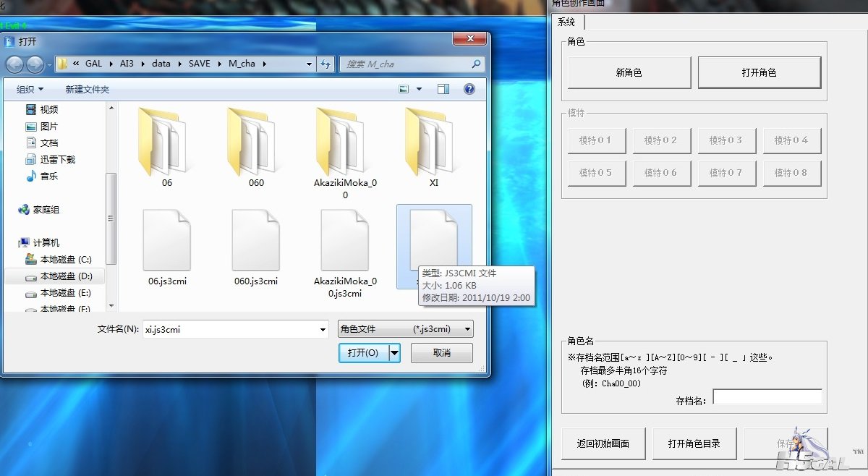
Task: Select 本地磁盘 (C:) in sidebar
Action: pyautogui.click(x=65, y=259)
